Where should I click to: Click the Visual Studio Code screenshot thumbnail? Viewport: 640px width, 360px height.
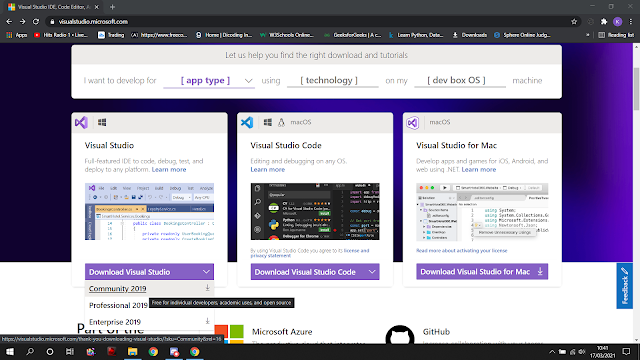[315, 211]
